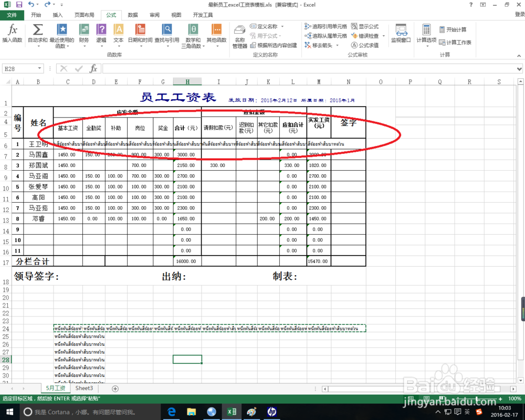Click the Insert Function (插入函数) icon
The width and height of the screenshot is (525, 420).
(13, 33)
